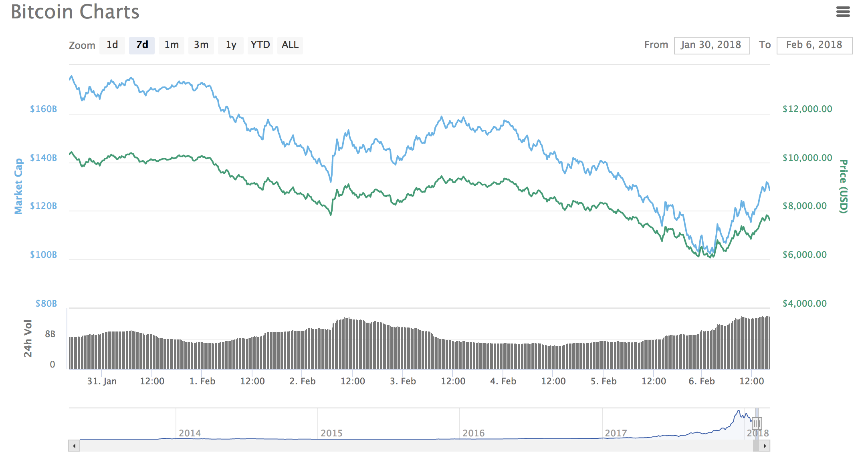Edit the From date Jan 30, 2018

(x=712, y=45)
